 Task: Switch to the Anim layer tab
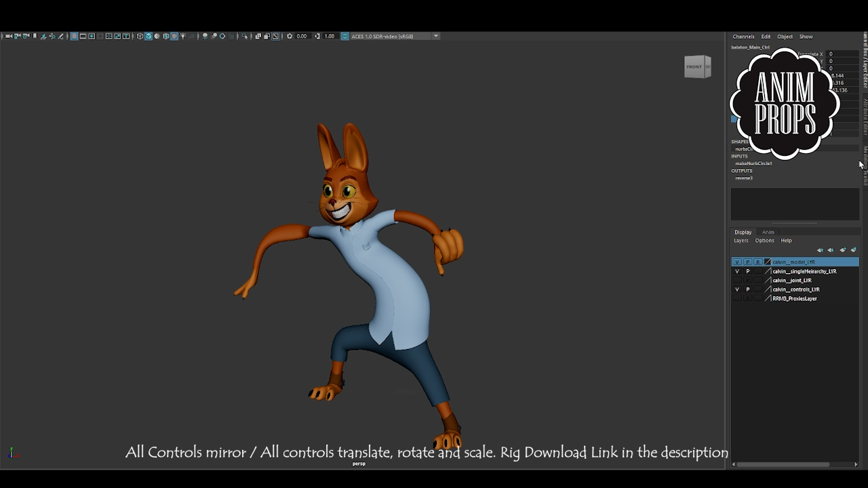[x=768, y=232]
